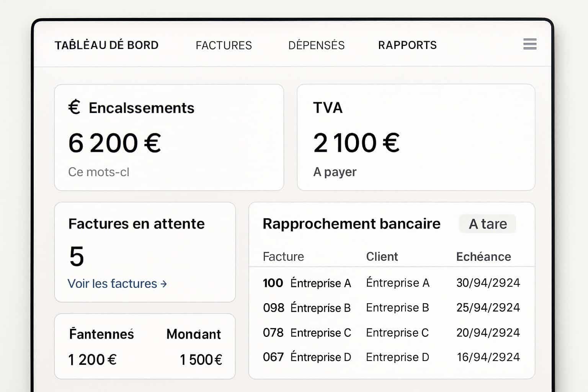The height and width of the screenshot is (392, 588).
Task: Click the Encaissements total amount
Action: 114,142
